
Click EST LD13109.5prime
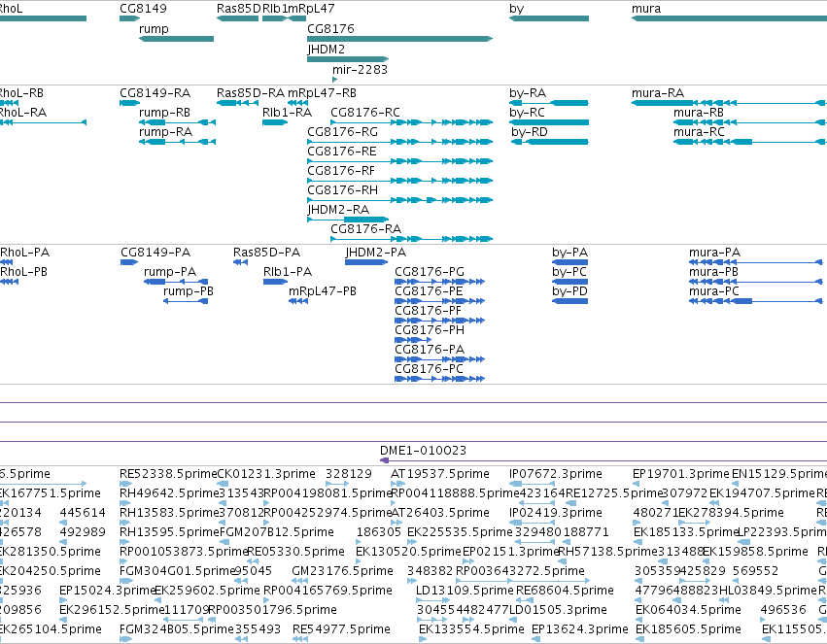coord(432,599)
